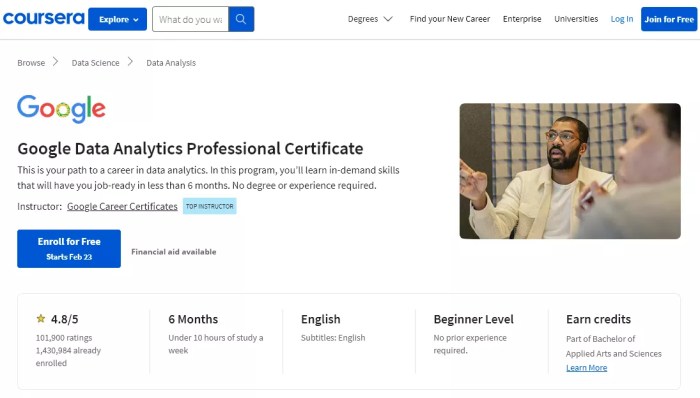
Task: Click the 6 Months duration heading
Action: tap(193, 319)
